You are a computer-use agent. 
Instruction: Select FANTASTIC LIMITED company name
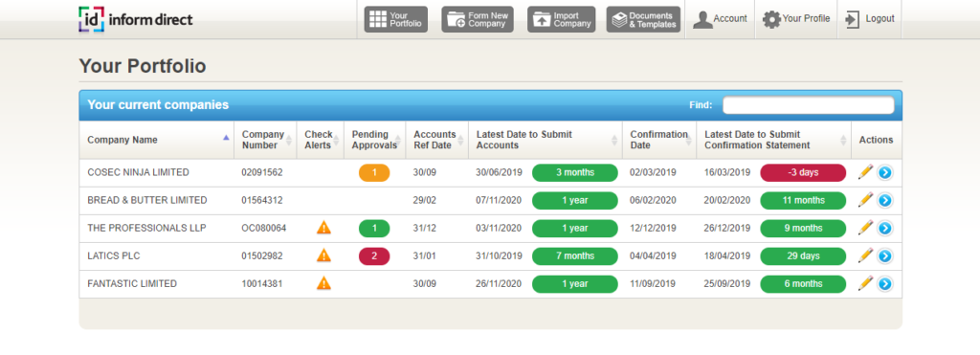pos(132,284)
